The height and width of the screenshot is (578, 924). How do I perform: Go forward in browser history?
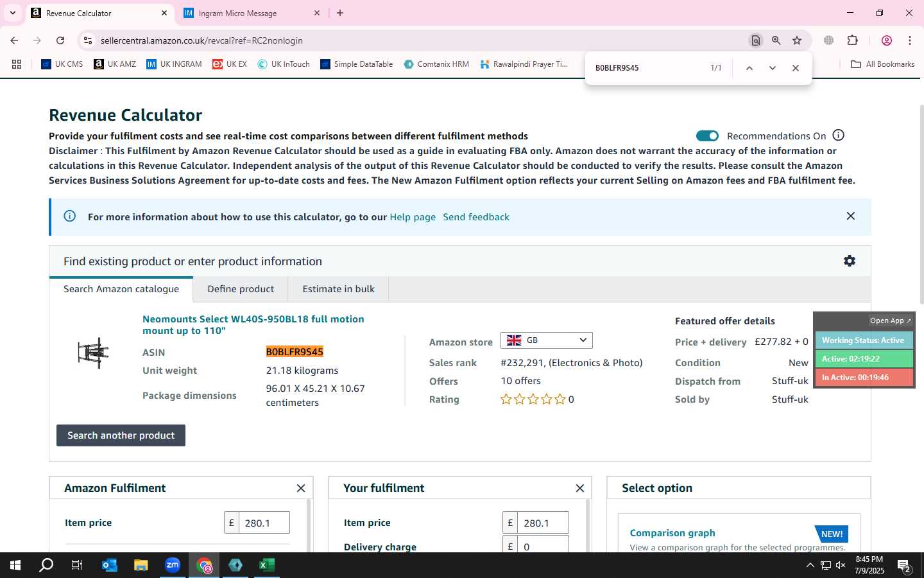tap(37, 40)
